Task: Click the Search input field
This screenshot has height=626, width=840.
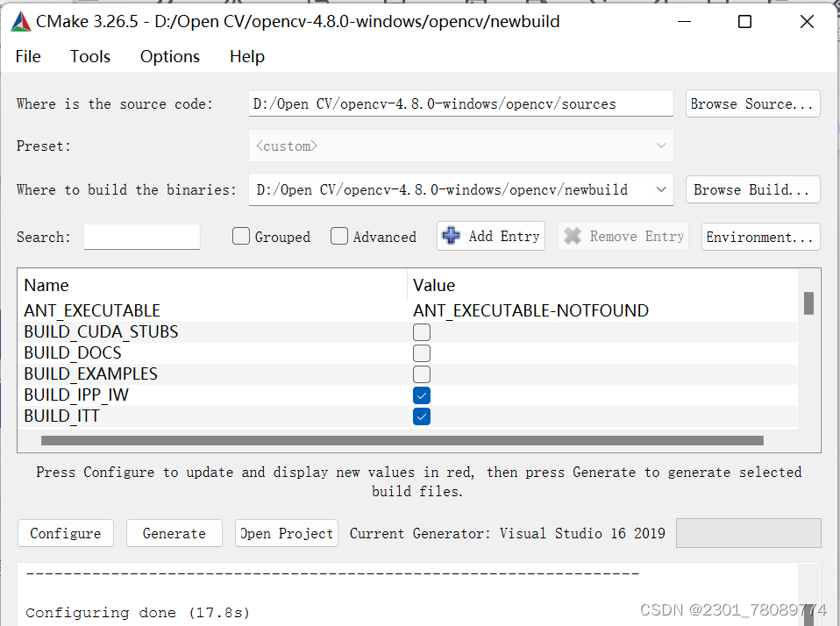Action: tap(141, 236)
